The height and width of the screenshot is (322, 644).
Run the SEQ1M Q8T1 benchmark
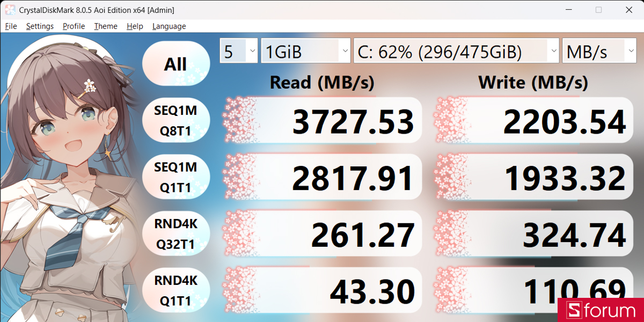tap(176, 119)
